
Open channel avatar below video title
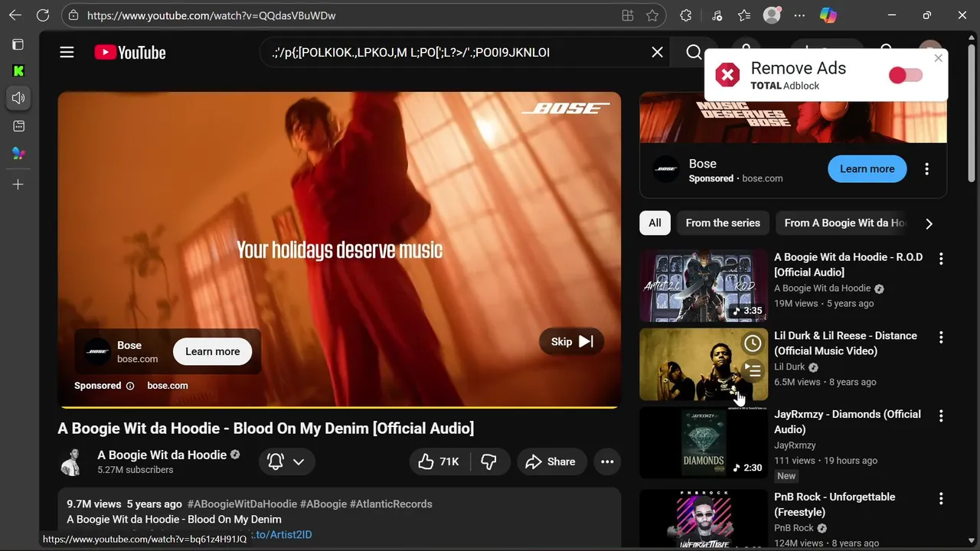(73, 461)
